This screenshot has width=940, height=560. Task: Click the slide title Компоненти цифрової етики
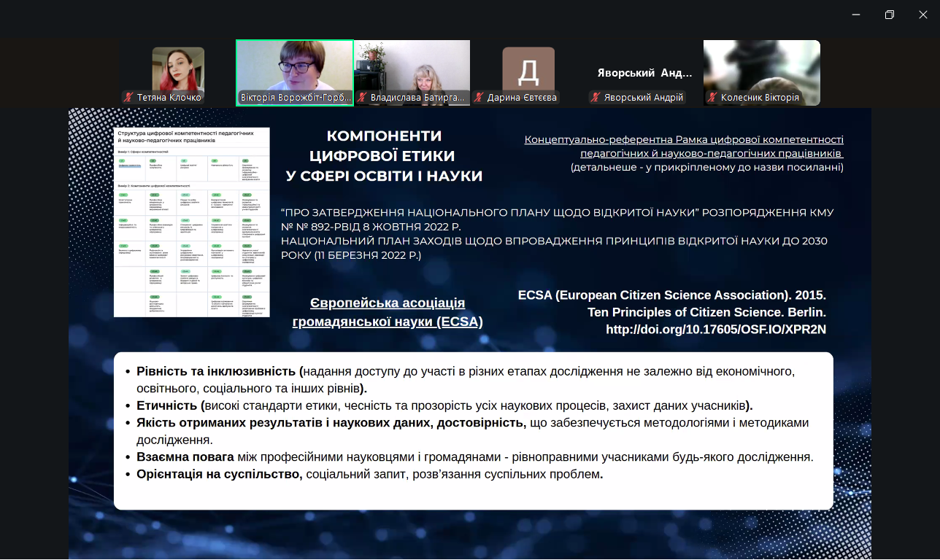pyautogui.click(x=385, y=155)
